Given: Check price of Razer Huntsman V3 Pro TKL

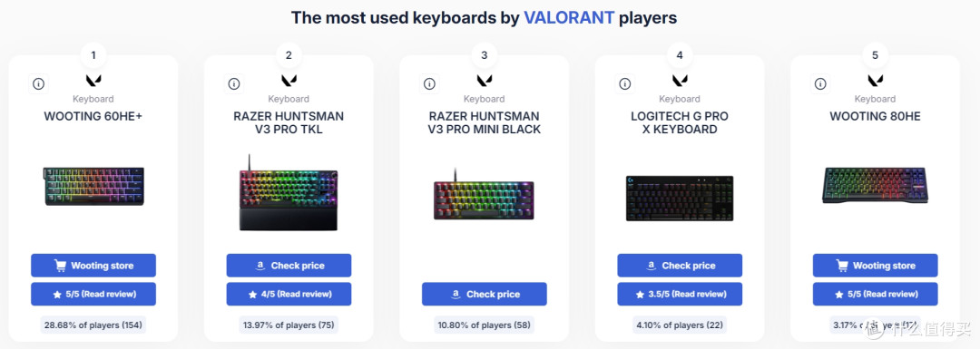Looking at the screenshot, I should pos(289,266).
